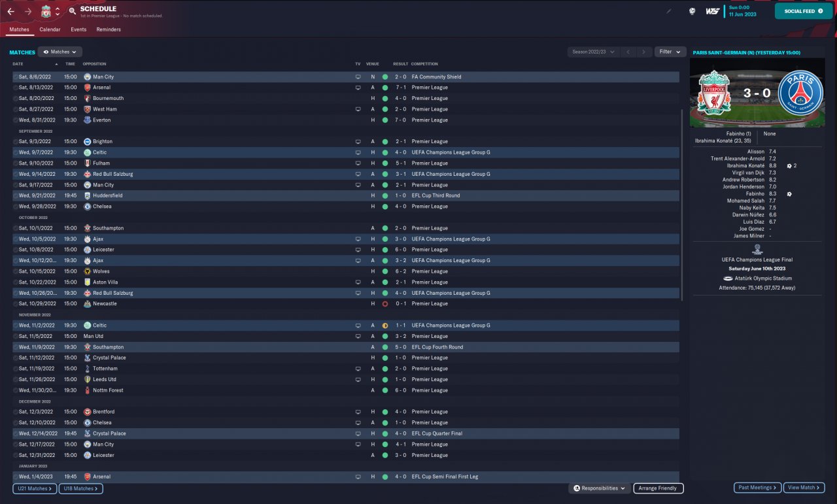Click Mohamed Salah in the ratings list
The width and height of the screenshot is (837, 504).
coord(747,201)
